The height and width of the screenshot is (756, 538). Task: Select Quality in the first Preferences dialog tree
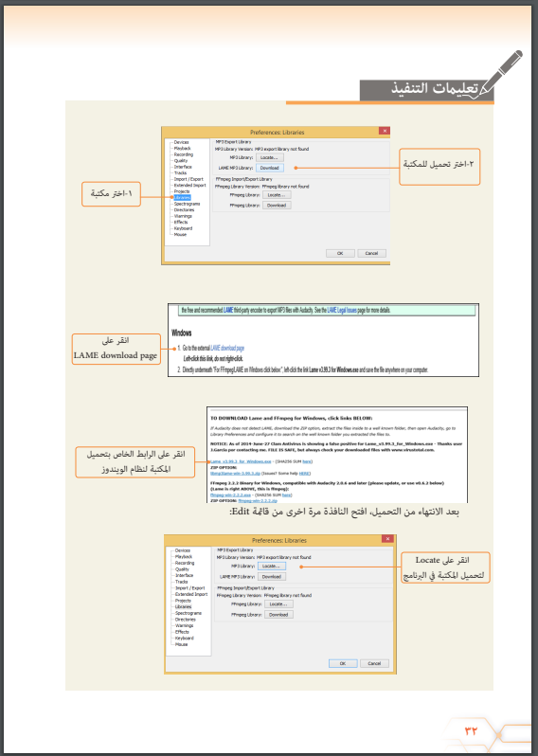tap(181, 161)
